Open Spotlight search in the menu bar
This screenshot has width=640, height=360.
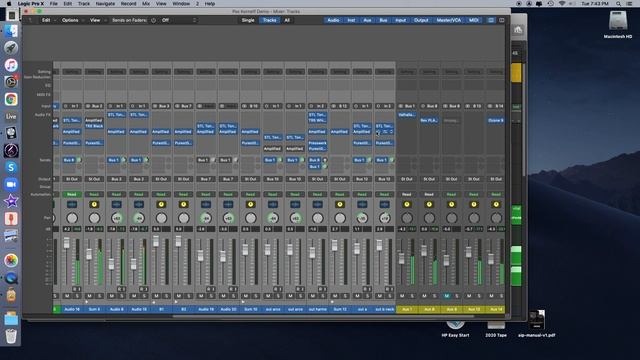[x=619, y=4]
